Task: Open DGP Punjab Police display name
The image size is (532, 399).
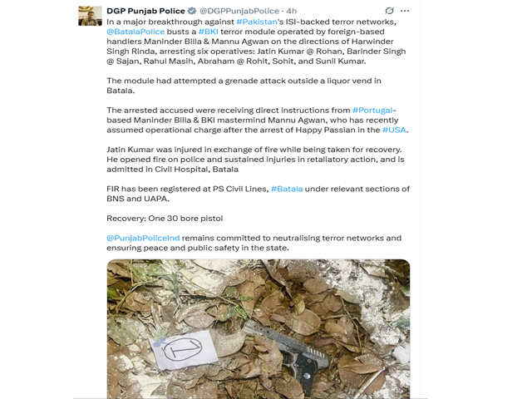Action: click(145, 11)
